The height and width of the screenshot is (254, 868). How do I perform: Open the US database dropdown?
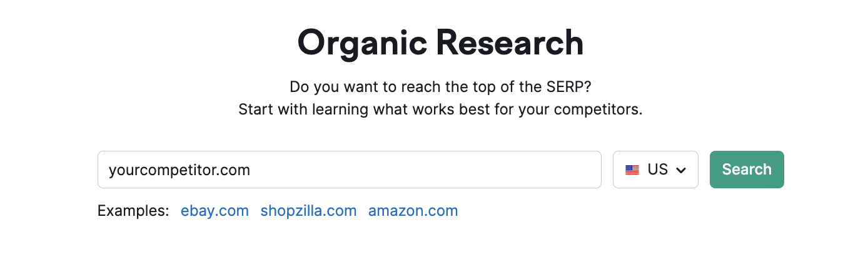tap(655, 170)
